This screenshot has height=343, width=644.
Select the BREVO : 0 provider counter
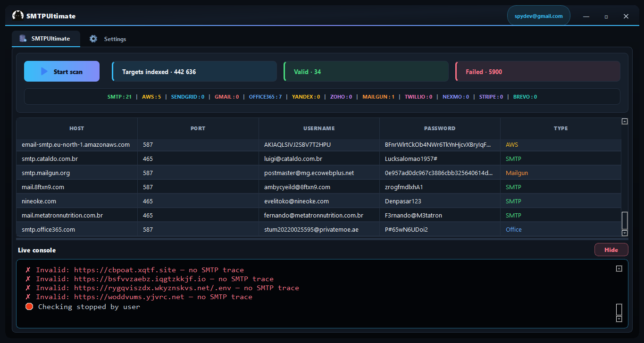pyautogui.click(x=526, y=97)
